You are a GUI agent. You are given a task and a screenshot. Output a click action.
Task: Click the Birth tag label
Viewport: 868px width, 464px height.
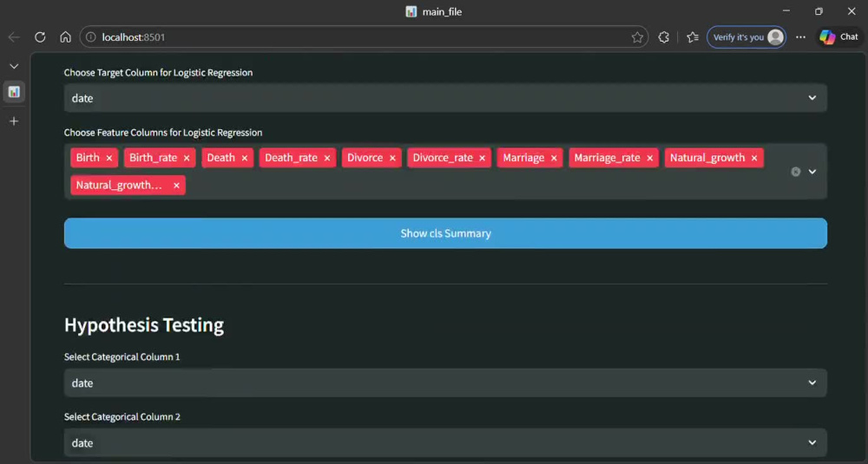tap(88, 158)
